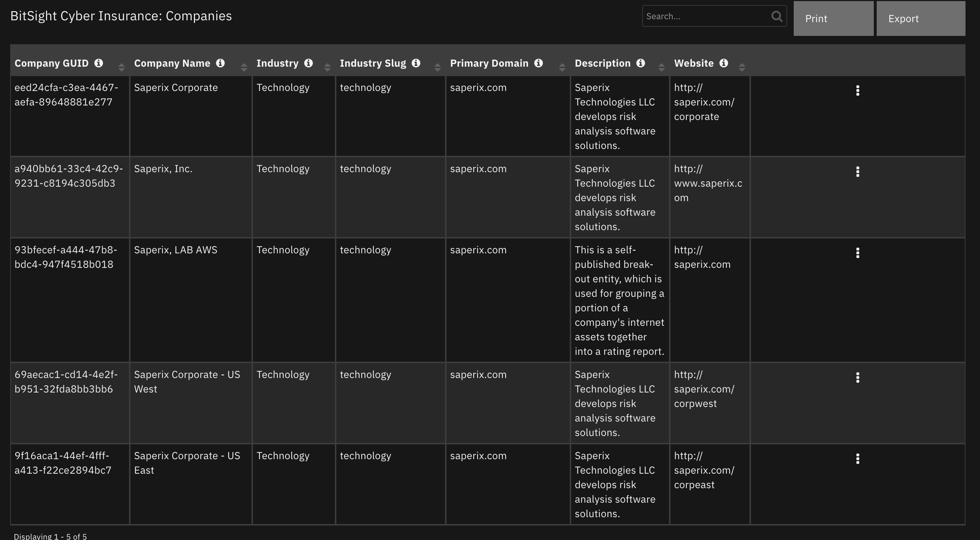Sort by Industry column arrows
The height and width of the screenshot is (540, 980).
click(327, 67)
